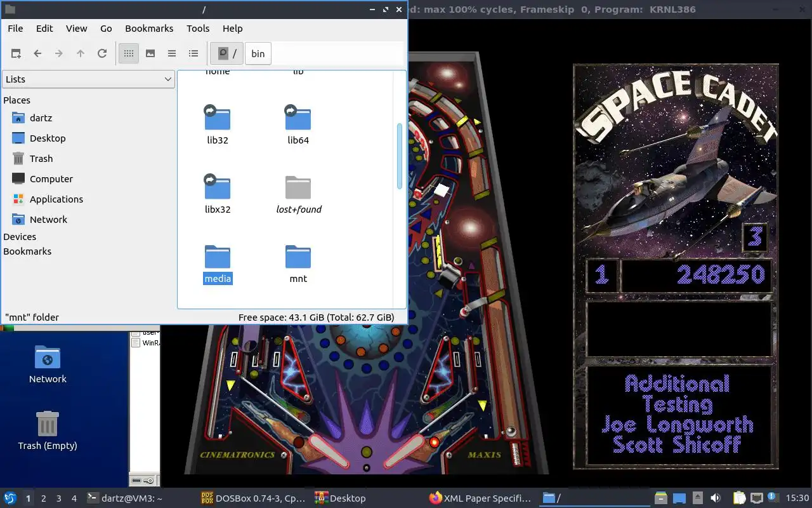This screenshot has width=812, height=508.
Task: Click the Bookmarks heading in sidebar
Action: 27,251
